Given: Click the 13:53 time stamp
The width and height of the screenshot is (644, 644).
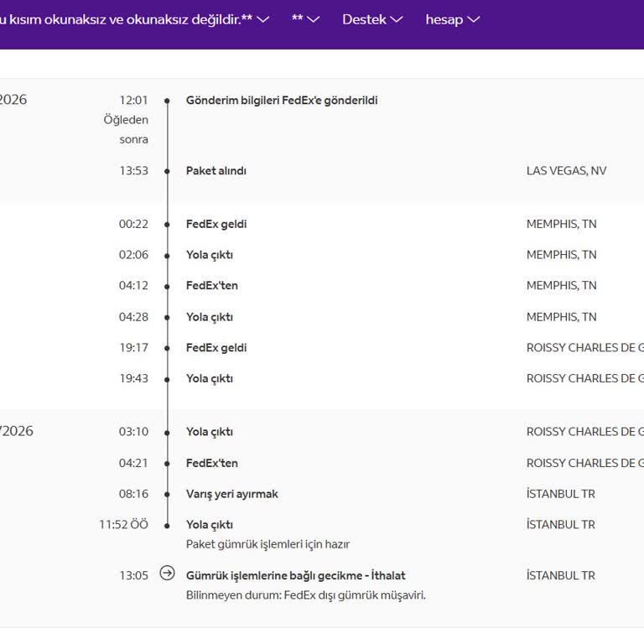Looking at the screenshot, I should click(133, 171).
